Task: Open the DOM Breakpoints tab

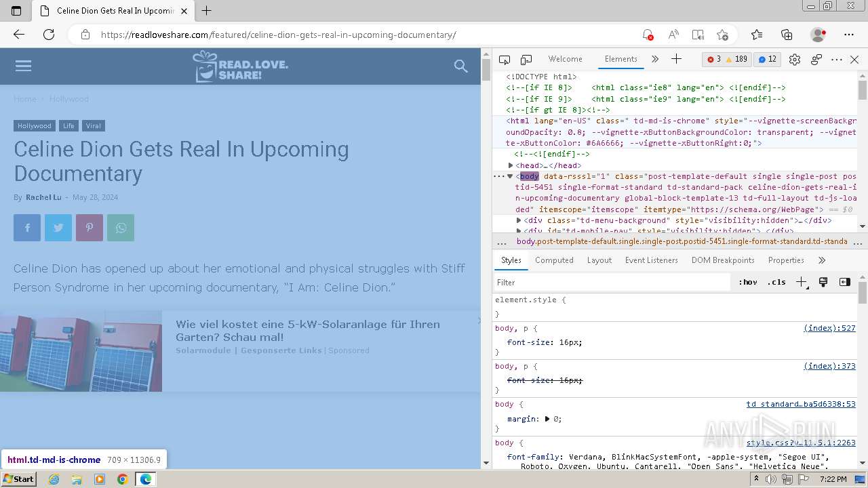Action: 723,260
